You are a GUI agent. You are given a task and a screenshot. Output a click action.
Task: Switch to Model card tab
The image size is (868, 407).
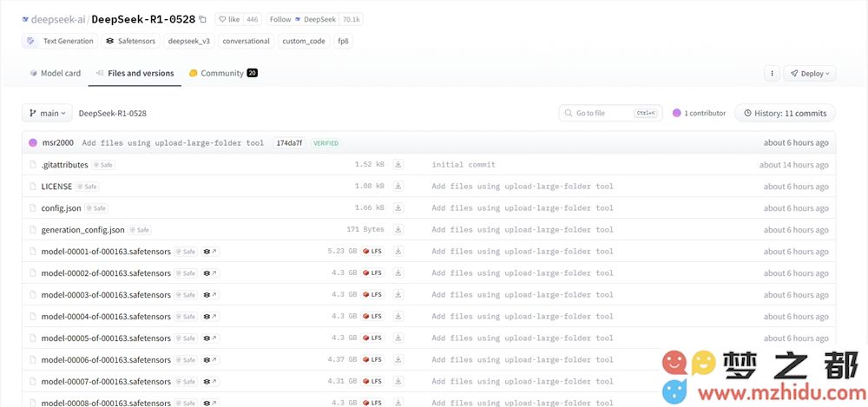(x=55, y=73)
